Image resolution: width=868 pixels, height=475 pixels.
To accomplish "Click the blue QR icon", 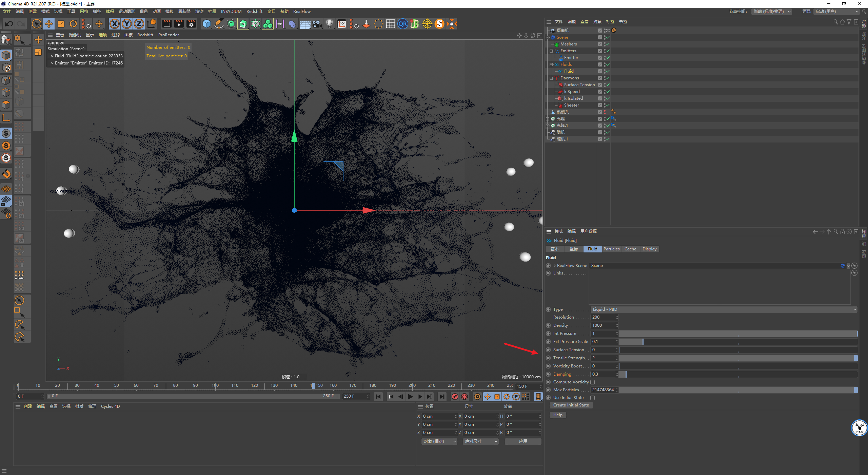I will click(x=403, y=24).
